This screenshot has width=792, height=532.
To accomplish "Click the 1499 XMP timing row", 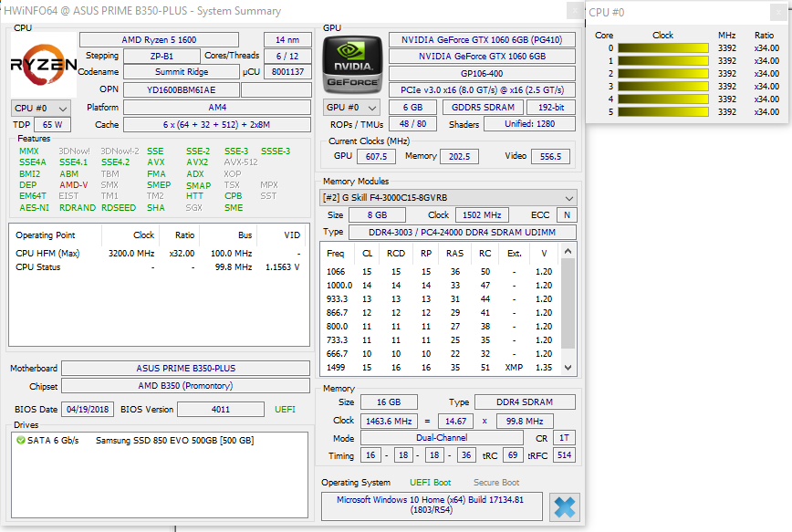I will (440, 368).
